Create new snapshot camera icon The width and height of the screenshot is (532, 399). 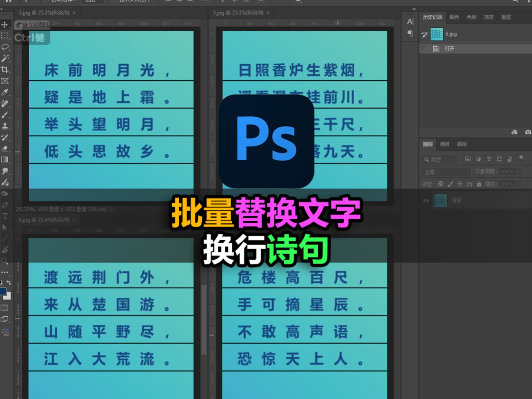click(528, 132)
